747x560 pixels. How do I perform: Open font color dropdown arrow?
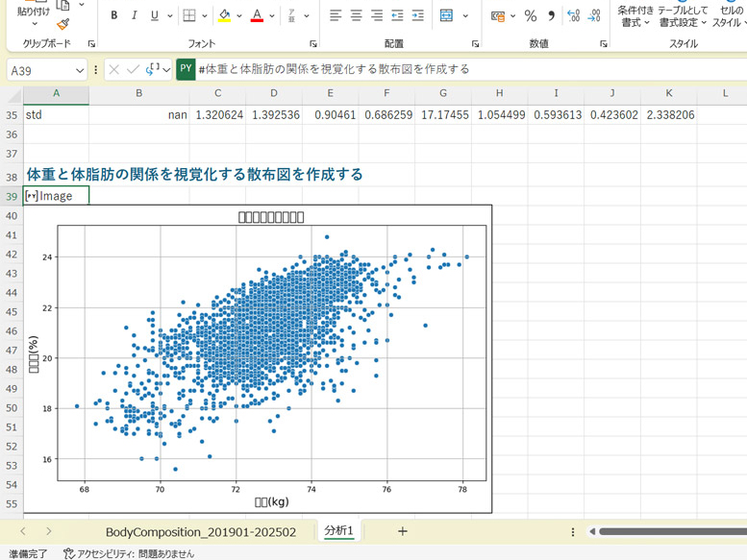coord(272,16)
